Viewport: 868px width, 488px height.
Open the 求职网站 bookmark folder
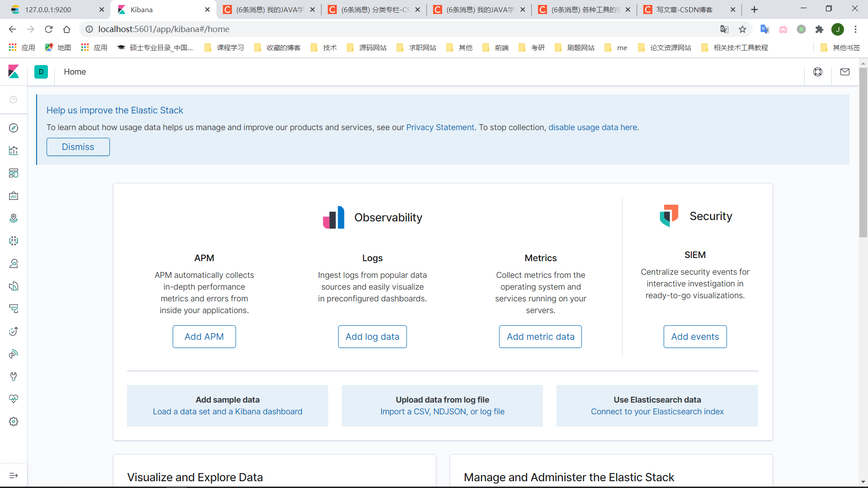click(x=416, y=48)
